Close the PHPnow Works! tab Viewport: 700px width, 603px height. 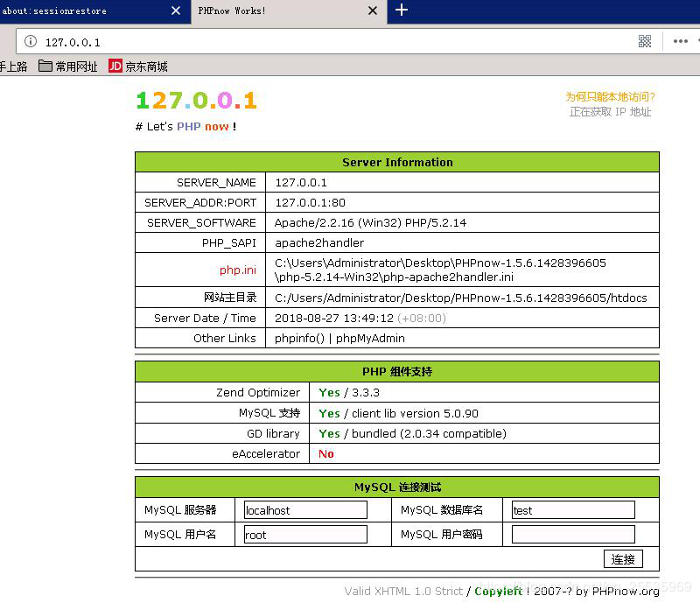(373, 11)
